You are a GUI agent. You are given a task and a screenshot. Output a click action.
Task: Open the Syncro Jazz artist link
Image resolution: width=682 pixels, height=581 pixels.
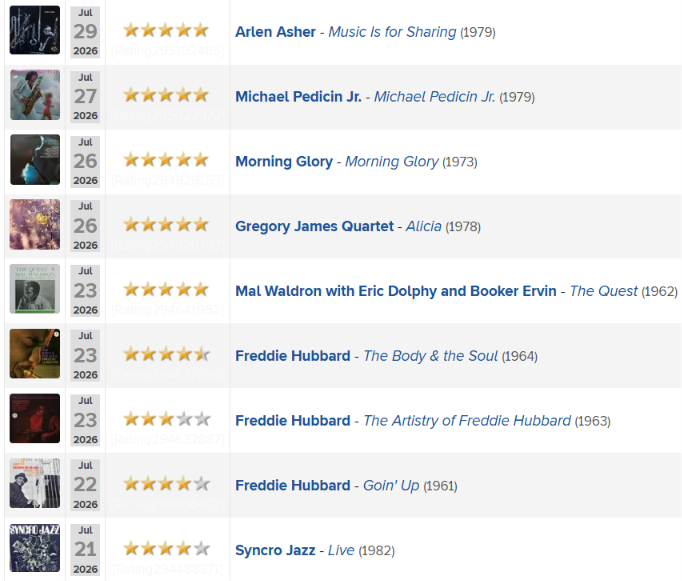275,550
